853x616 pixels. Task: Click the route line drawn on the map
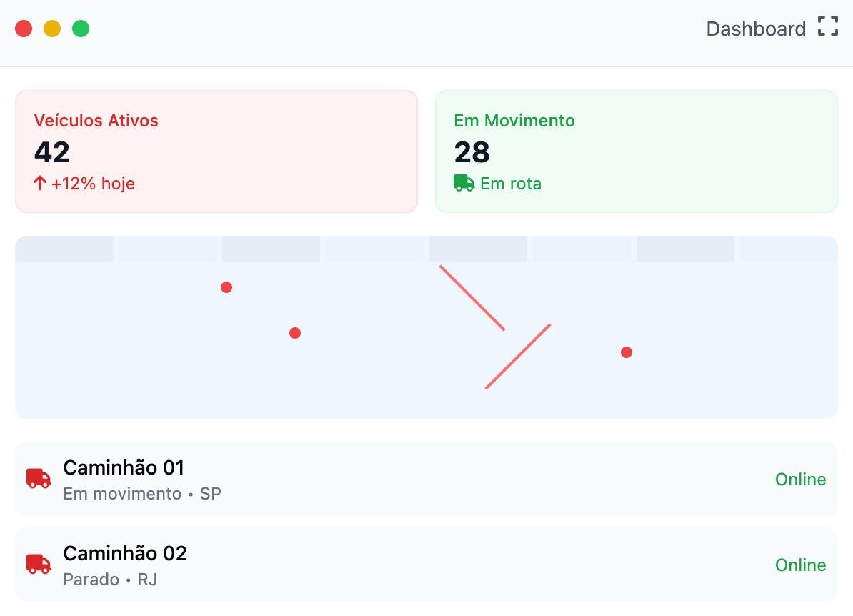coord(474,297)
